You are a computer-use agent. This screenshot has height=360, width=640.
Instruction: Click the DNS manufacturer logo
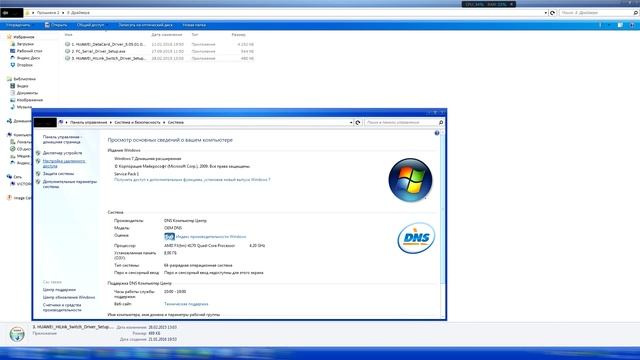[x=416, y=238]
